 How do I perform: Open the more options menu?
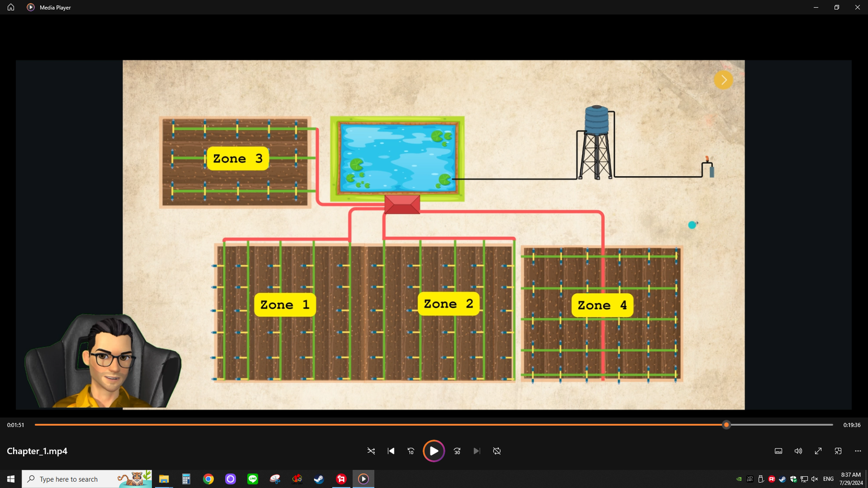(x=858, y=451)
